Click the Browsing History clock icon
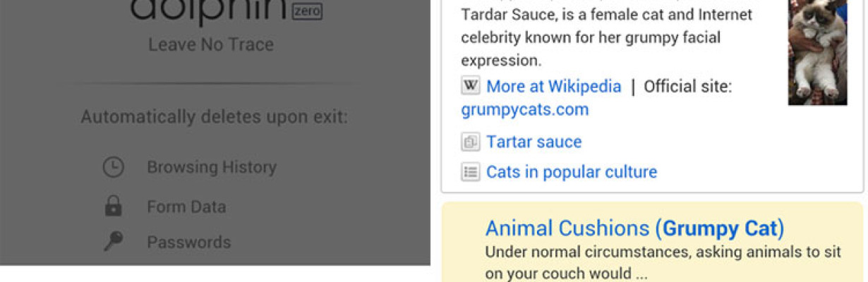 pos(113,167)
